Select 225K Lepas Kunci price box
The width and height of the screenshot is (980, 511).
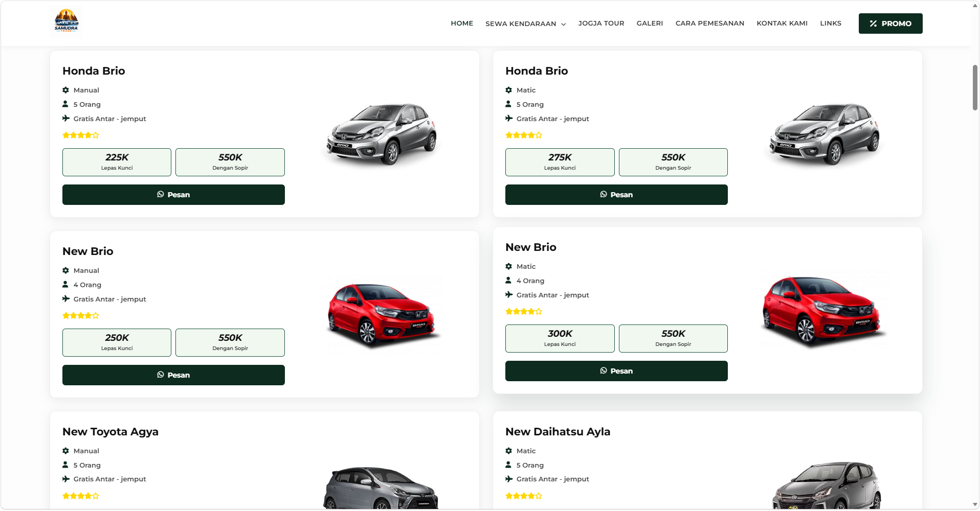117,162
